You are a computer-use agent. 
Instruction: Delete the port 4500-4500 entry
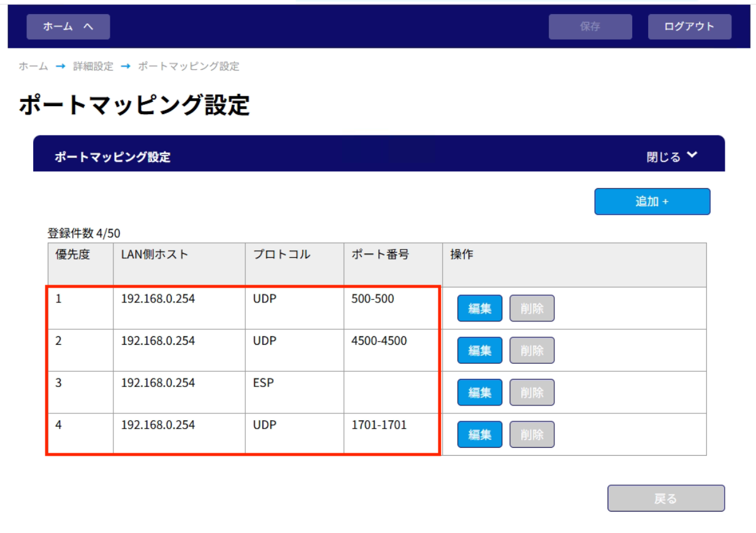(x=532, y=350)
